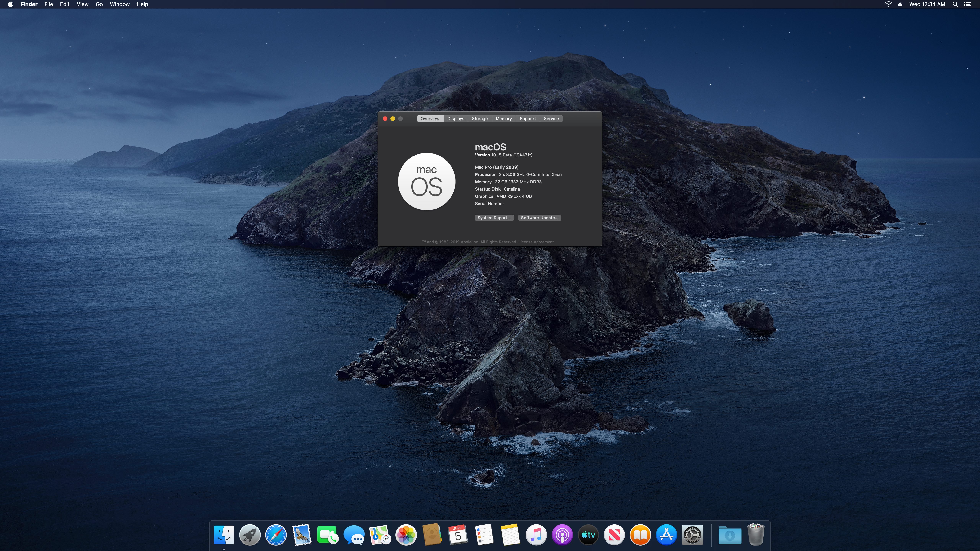
Task: Open Safari compass icon in Dock
Action: 276,535
